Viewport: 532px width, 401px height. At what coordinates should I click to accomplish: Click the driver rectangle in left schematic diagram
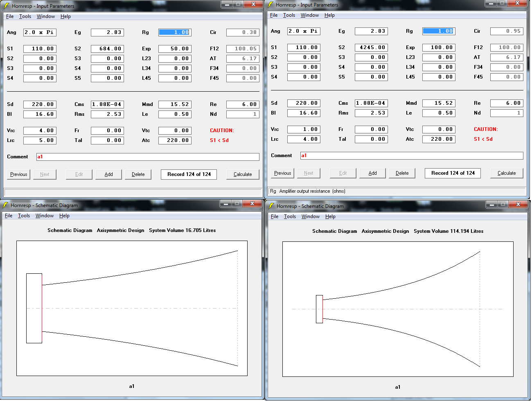34,308
